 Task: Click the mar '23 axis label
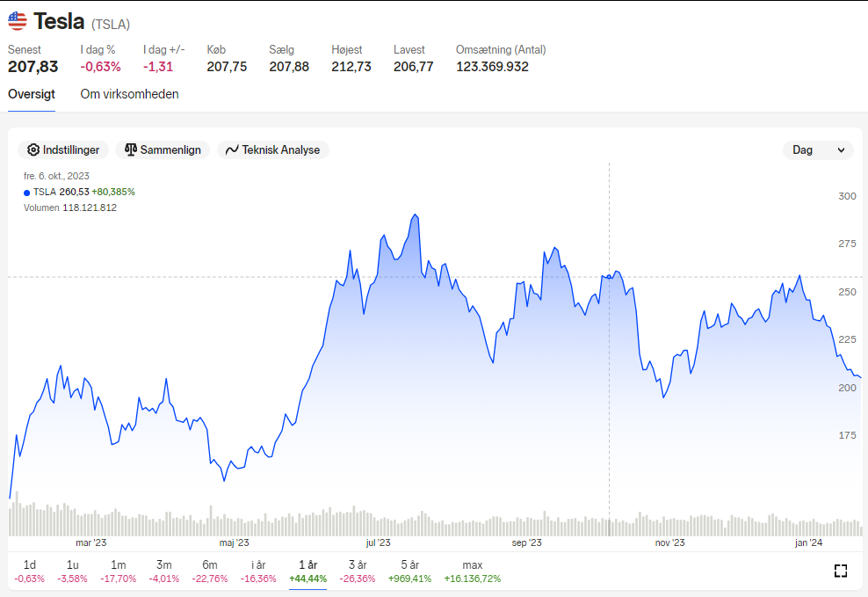(x=91, y=542)
